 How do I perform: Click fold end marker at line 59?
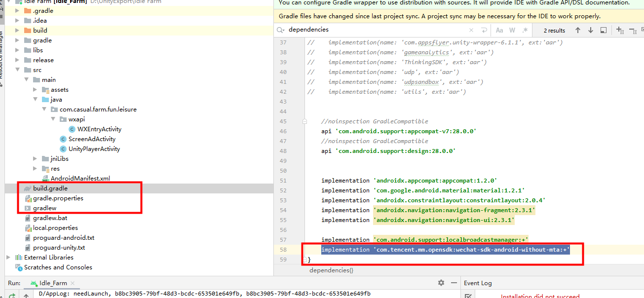pyautogui.click(x=306, y=259)
